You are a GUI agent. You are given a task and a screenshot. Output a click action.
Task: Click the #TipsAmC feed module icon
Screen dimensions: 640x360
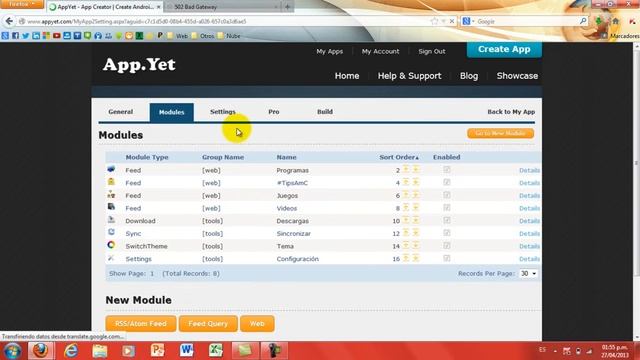pyautogui.click(x=111, y=182)
